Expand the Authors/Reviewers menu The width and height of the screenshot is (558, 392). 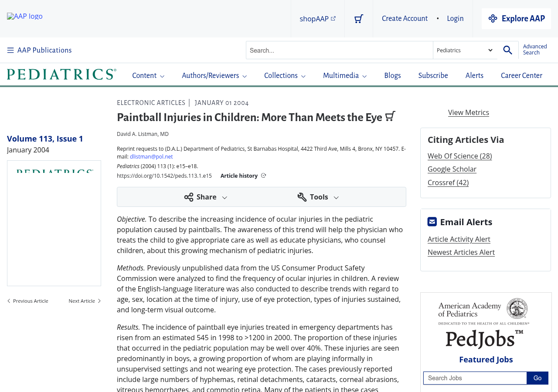(214, 76)
